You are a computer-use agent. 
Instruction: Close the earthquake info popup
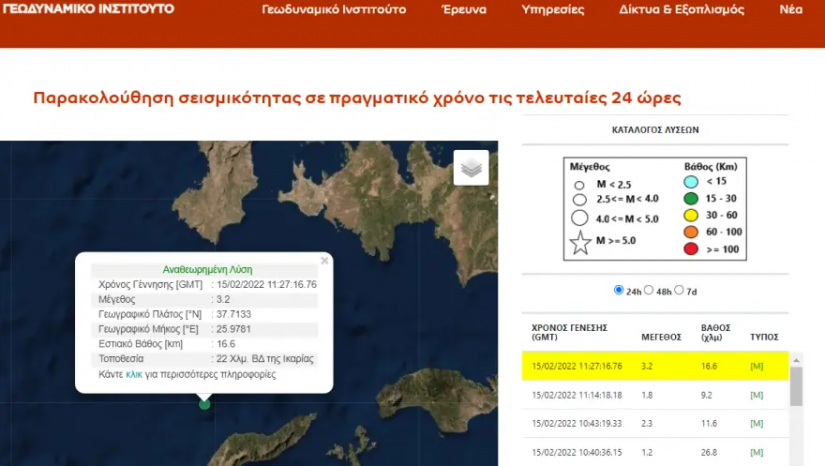click(324, 261)
